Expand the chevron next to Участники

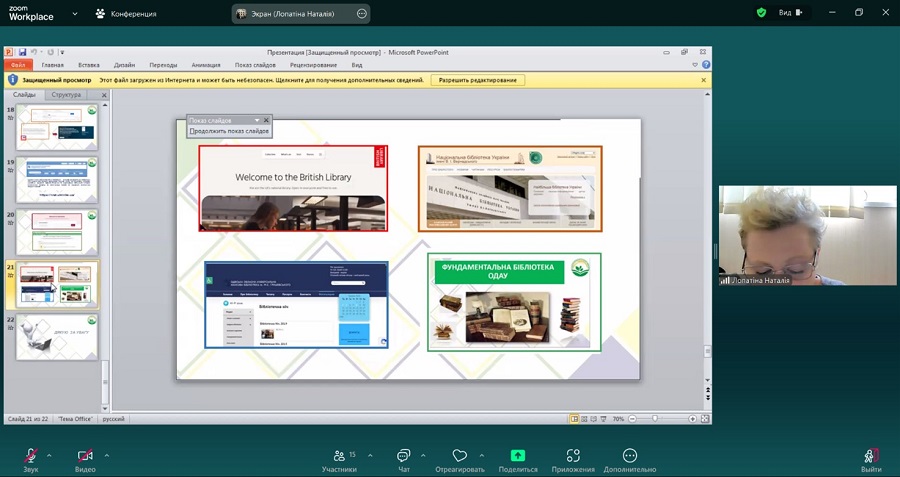point(370,456)
